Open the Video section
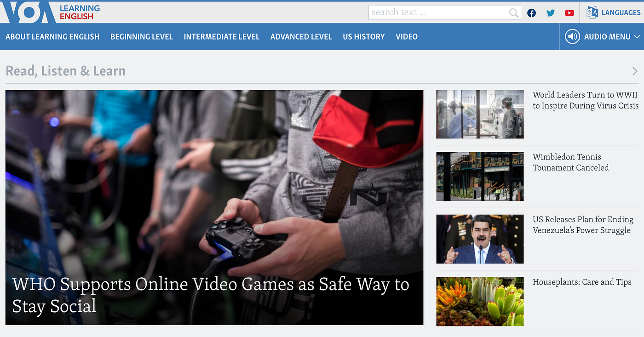This screenshot has width=644, height=337. click(407, 37)
